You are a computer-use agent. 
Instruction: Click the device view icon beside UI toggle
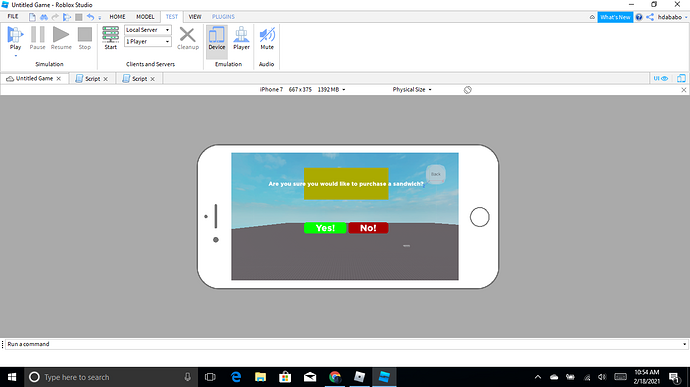point(681,78)
